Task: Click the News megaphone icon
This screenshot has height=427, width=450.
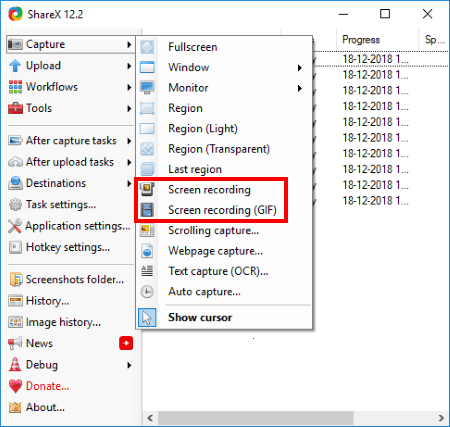Action: click(x=15, y=343)
